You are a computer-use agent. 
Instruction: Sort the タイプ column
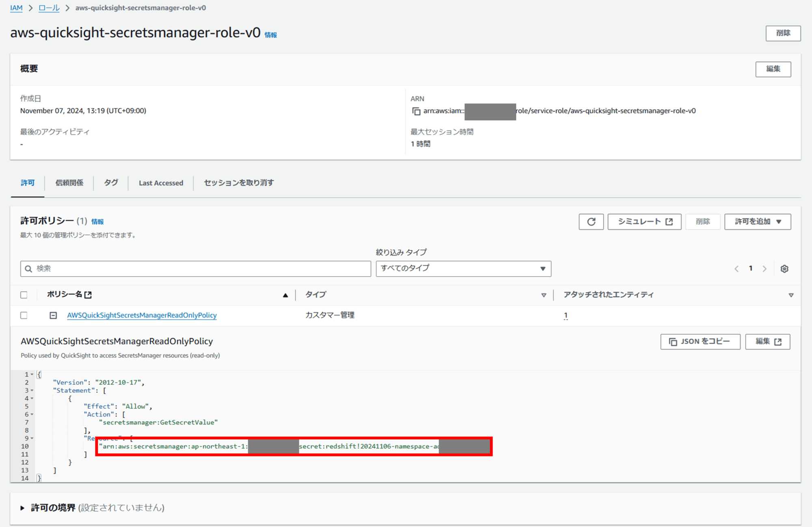pyautogui.click(x=544, y=295)
